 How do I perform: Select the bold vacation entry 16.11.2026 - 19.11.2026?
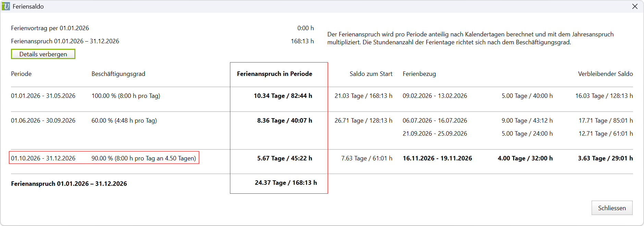437,158
